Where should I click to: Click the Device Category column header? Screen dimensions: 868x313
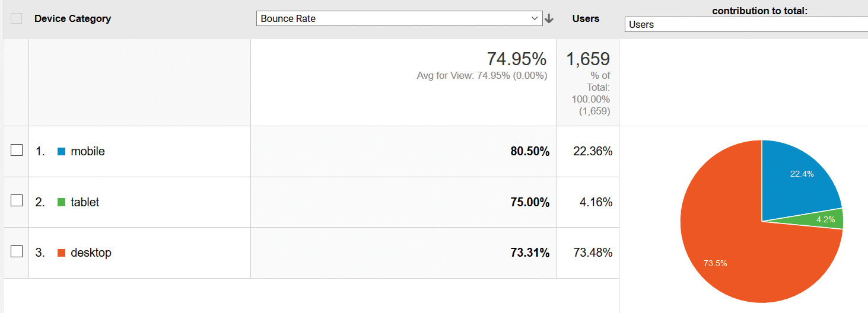tap(72, 18)
